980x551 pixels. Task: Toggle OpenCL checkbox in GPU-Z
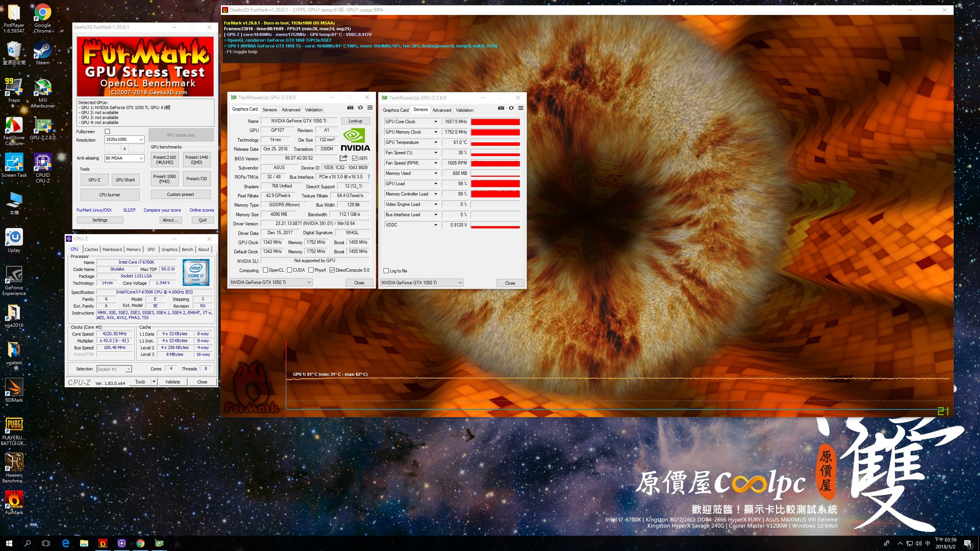click(265, 270)
